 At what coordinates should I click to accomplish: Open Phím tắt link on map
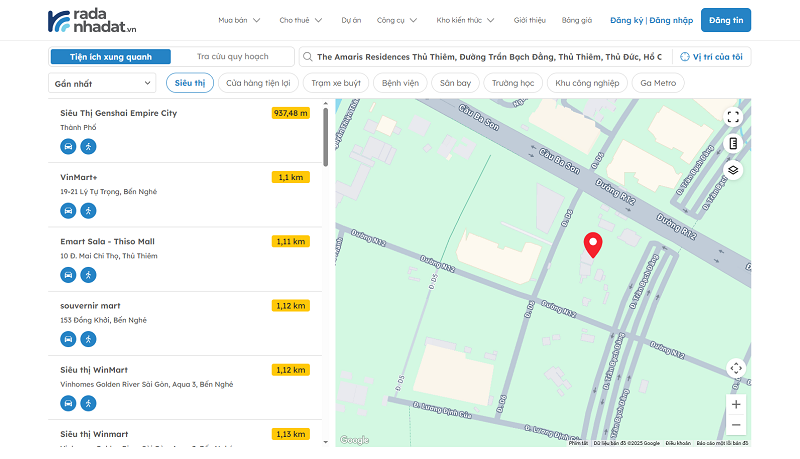578,443
